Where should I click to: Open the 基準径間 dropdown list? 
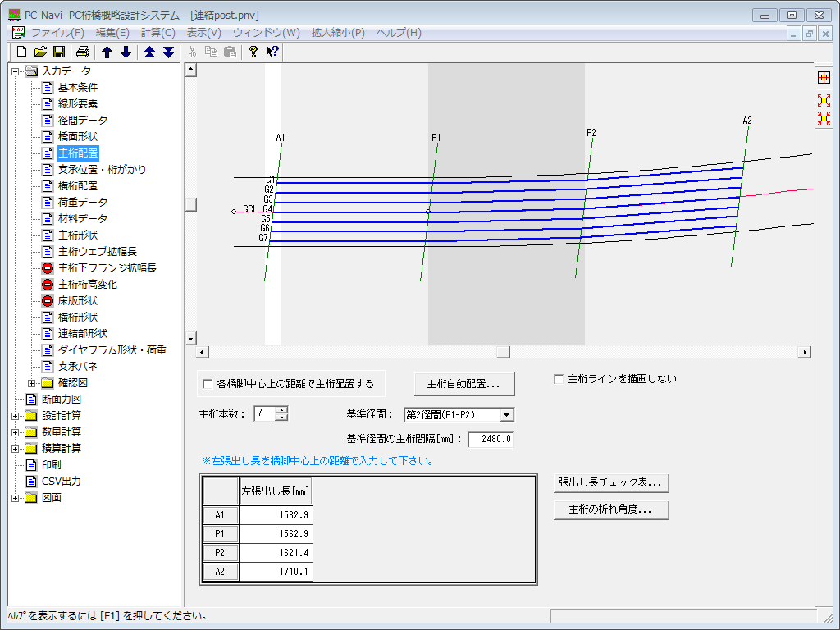506,415
